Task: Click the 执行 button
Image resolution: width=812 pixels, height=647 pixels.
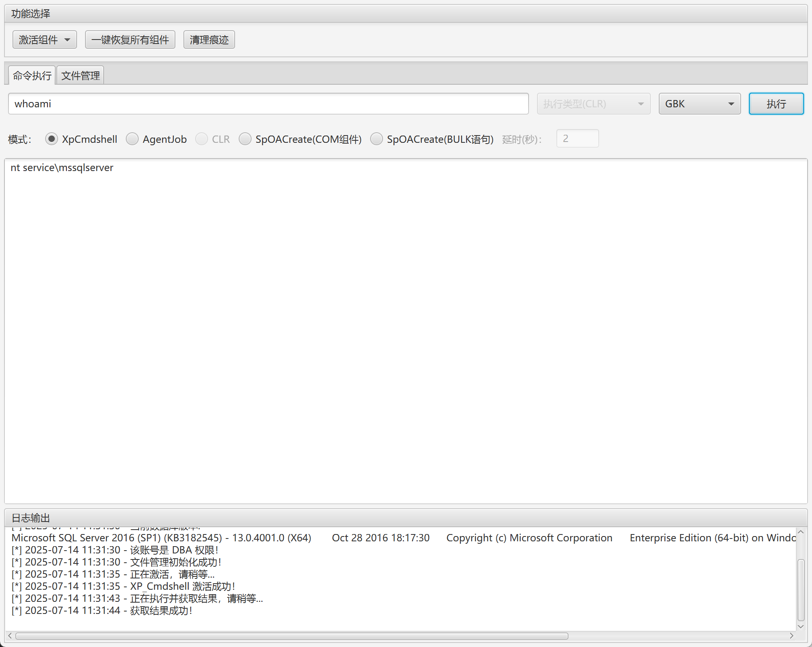Action: [x=776, y=104]
